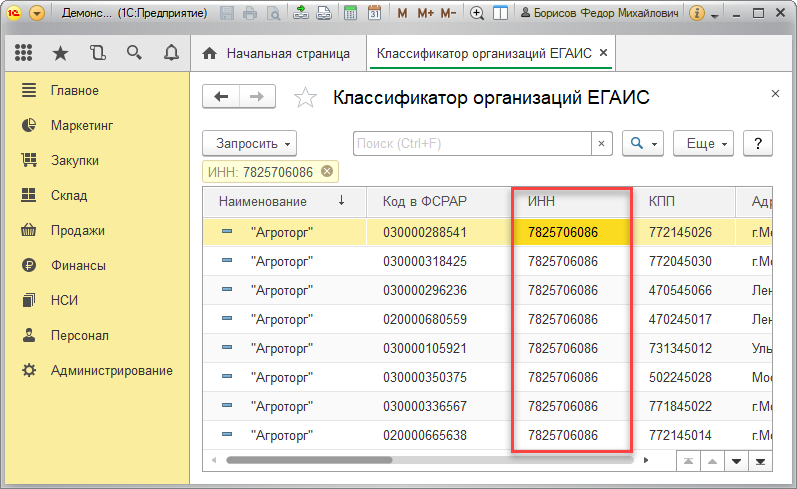Click the scroll right arrow of table
The height and width of the screenshot is (489, 797).
click(646, 460)
